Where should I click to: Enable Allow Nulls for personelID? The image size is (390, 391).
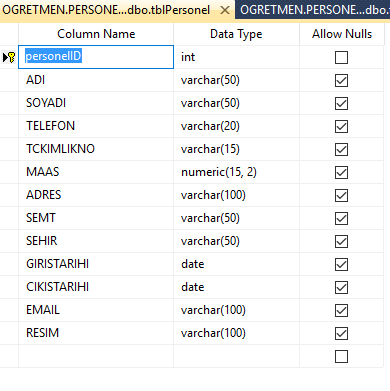click(341, 57)
